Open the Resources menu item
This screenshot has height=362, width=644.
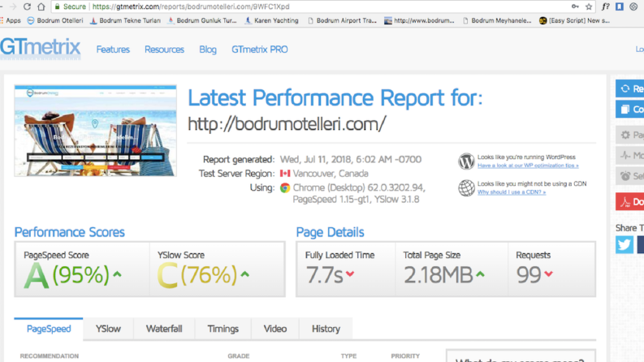pos(164,50)
